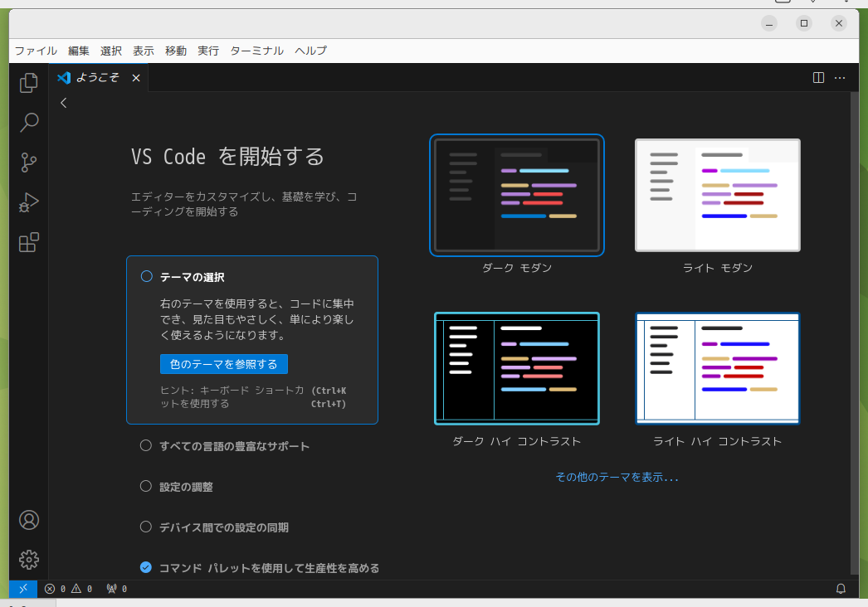868x607 pixels.
Task: Open the Manage gear icon
Action: 29,560
